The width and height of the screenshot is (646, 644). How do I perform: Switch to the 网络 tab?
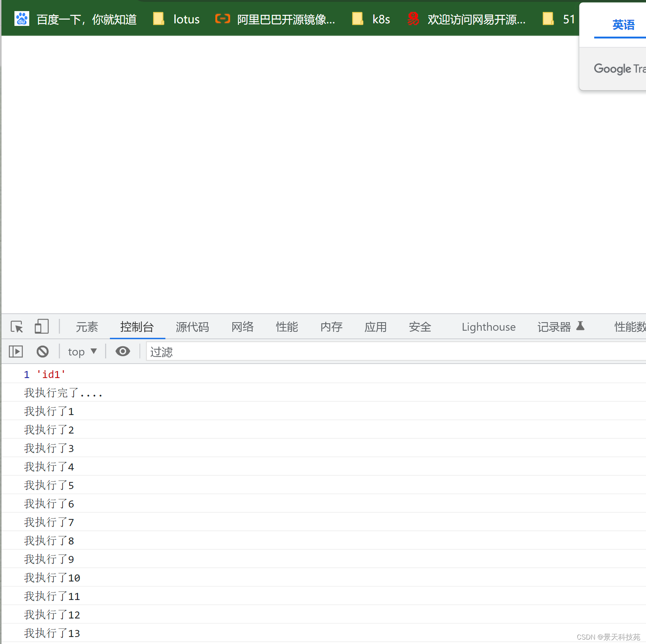coord(243,327)
